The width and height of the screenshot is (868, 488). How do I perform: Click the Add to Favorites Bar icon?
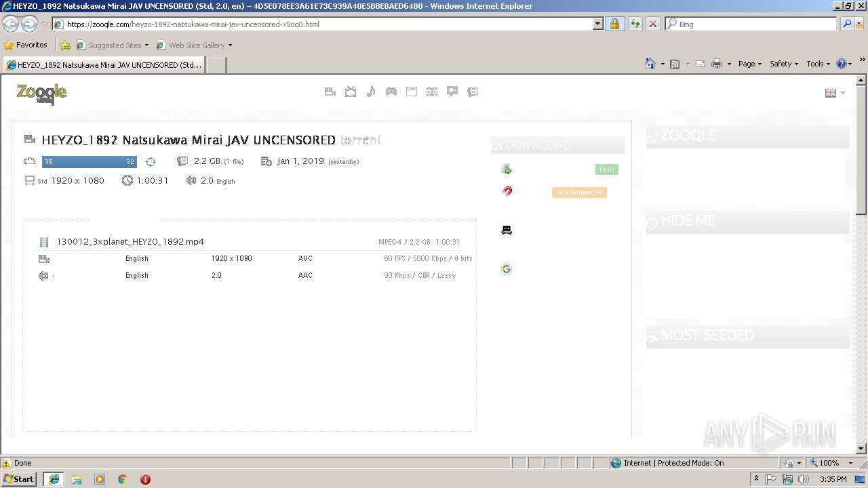click(x=65, y=45)
